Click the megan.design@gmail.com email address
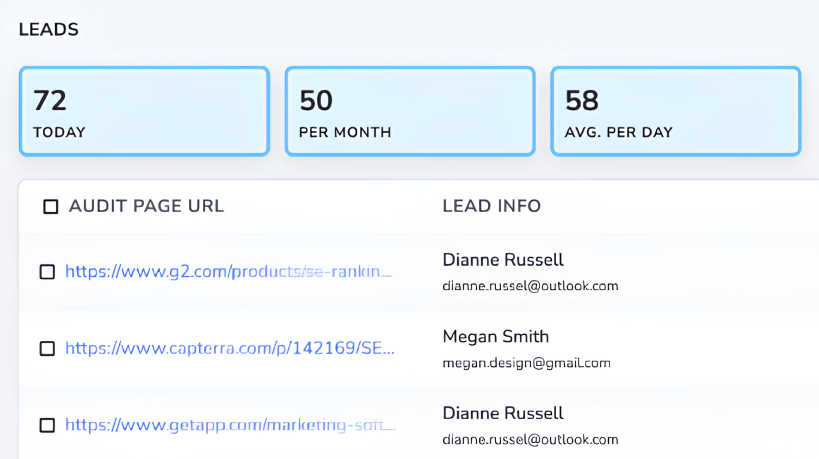 (x=526, y=363)
